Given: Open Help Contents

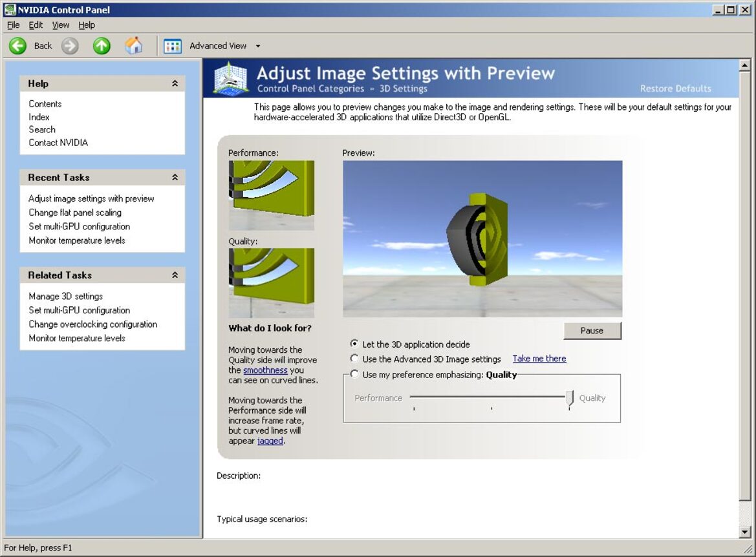Looking at the screenshot, I should (x=45, y=103).
